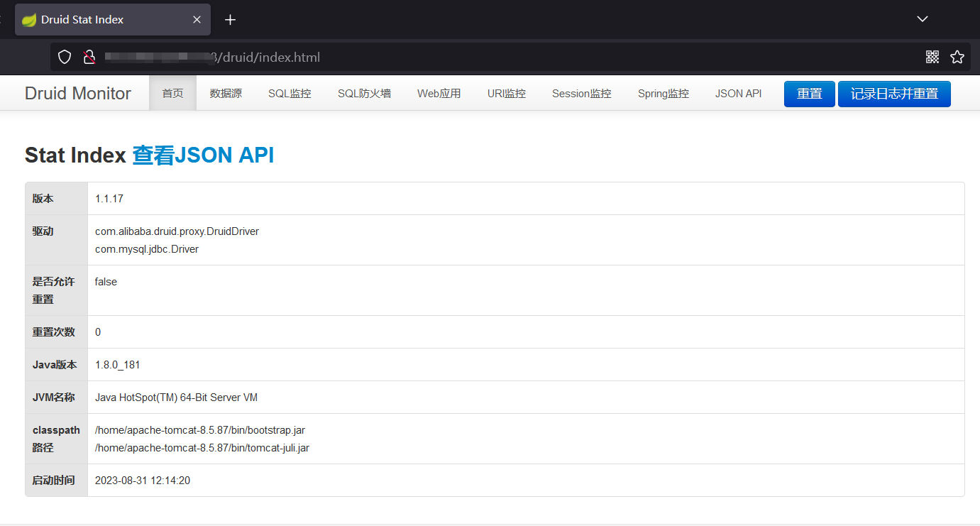Viewport: 980px width, 526px height.
Task: Click the blue 重置 button
Action: pos(809,94)
